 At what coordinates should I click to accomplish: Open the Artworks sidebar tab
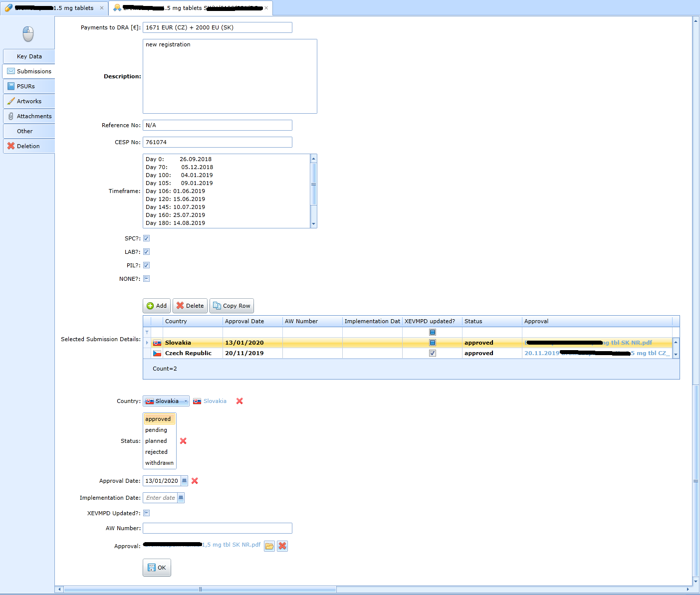[x=29, y=101]
